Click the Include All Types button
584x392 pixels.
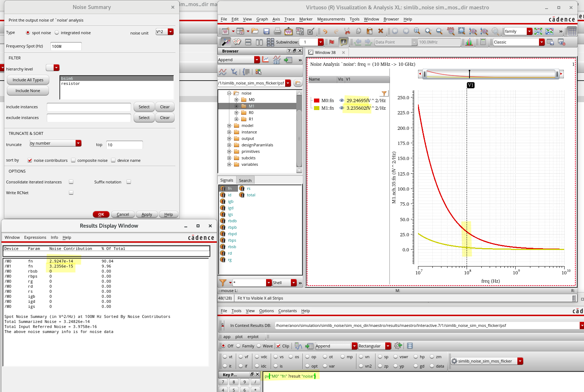(x=28, y=80)
